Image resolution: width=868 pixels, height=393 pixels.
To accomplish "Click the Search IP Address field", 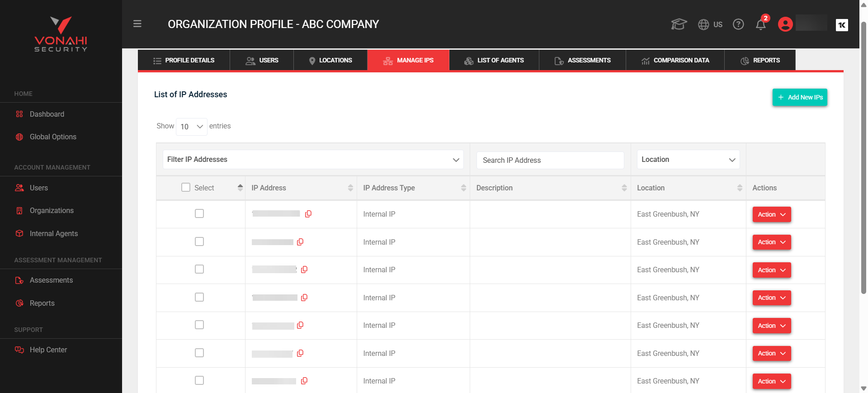I will tap(550, 160).
